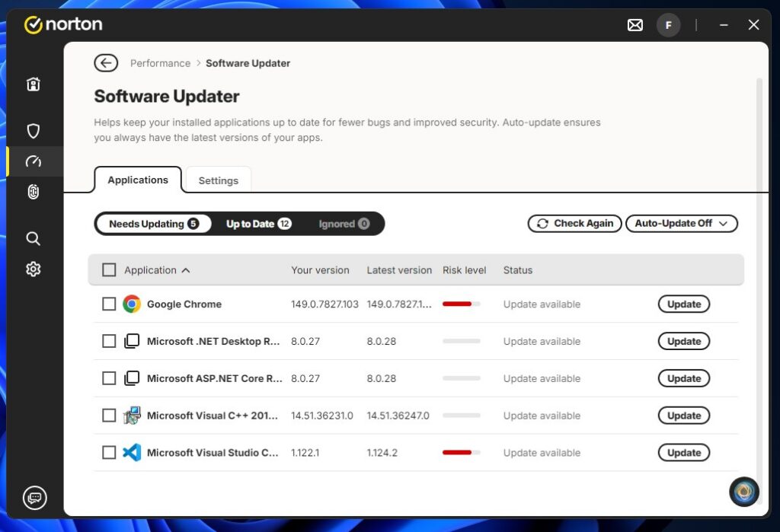Show the Ignored apps filter
Viewport: 780px width, 532px height.
point(344,224)
